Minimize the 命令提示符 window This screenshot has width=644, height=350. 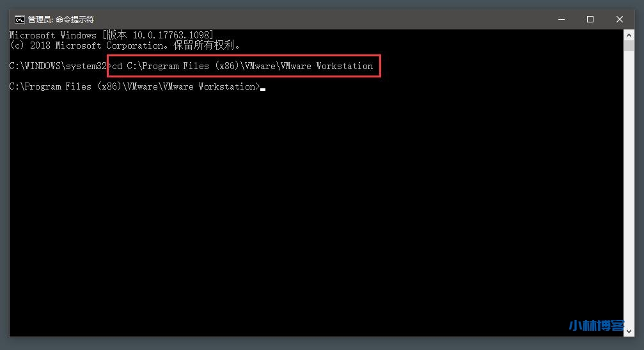562,19
